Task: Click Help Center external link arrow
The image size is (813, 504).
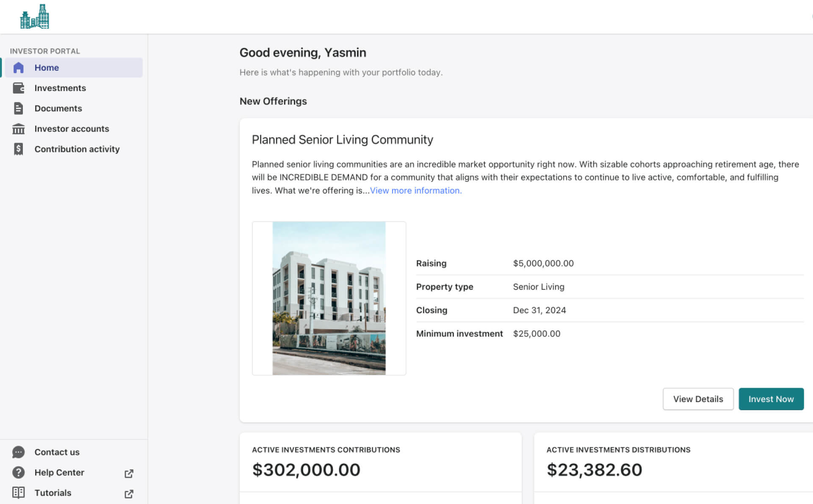Action: [x=129, y=473]
